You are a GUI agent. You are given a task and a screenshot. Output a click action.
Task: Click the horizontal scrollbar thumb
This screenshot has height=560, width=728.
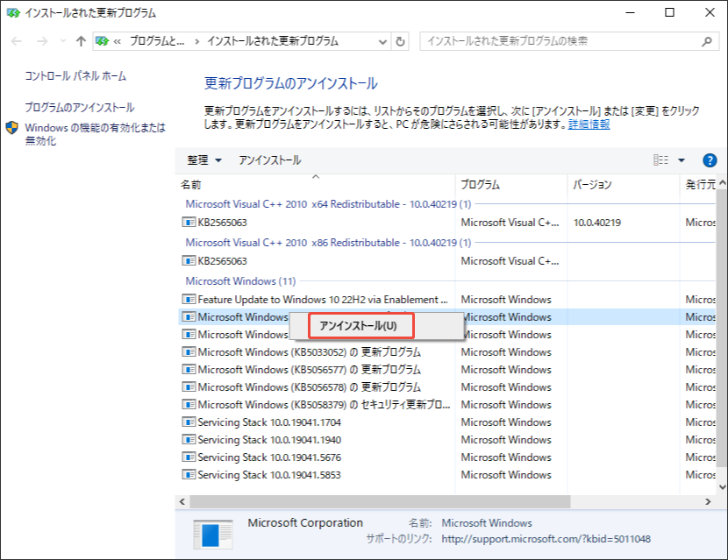(381, 501)
